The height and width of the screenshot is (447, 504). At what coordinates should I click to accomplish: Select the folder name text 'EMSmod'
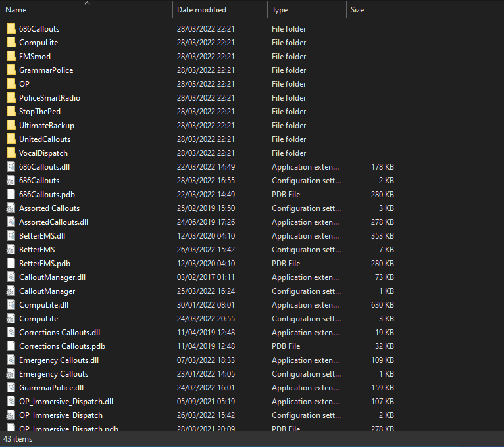tap(35, 57)
